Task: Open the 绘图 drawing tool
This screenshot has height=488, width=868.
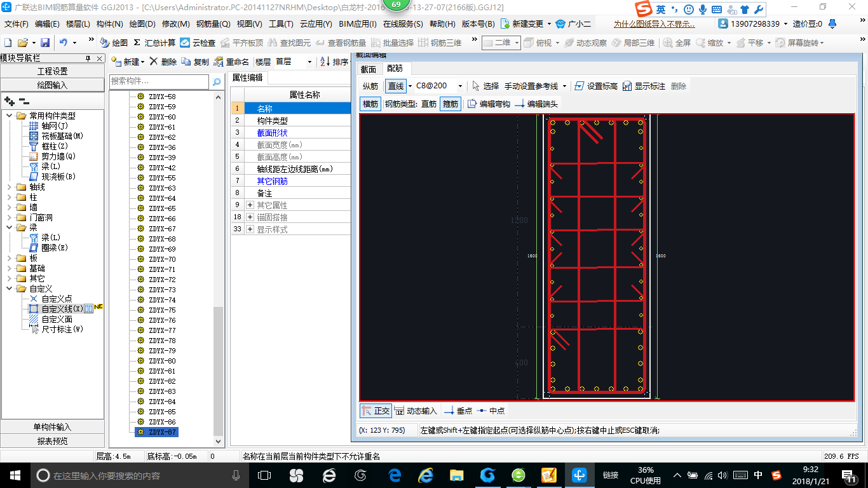Action: pyautogui.click(x=114, y=43)
